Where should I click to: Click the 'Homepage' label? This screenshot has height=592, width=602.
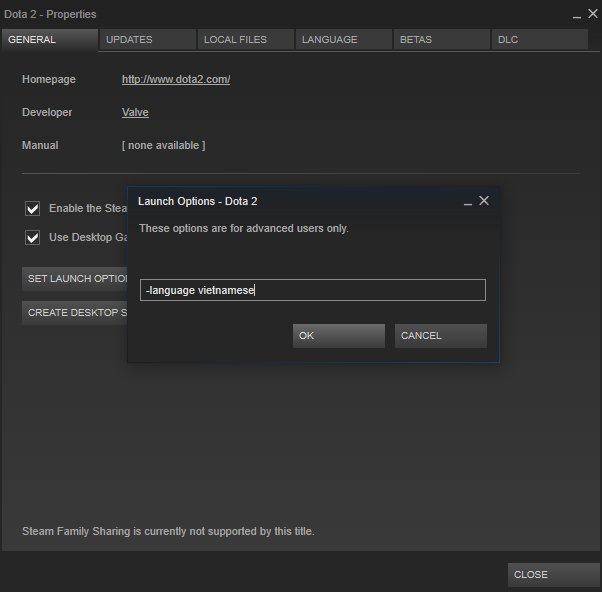pos(49,79)
